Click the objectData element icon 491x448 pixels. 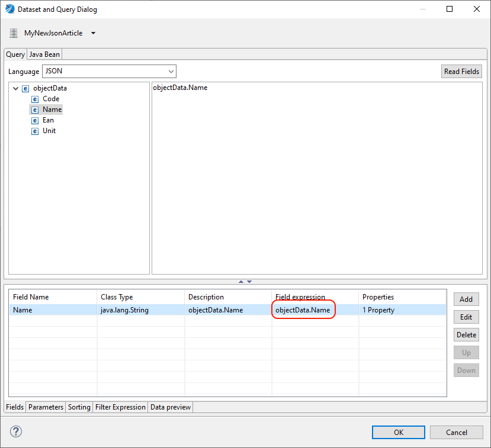(25, 88)
